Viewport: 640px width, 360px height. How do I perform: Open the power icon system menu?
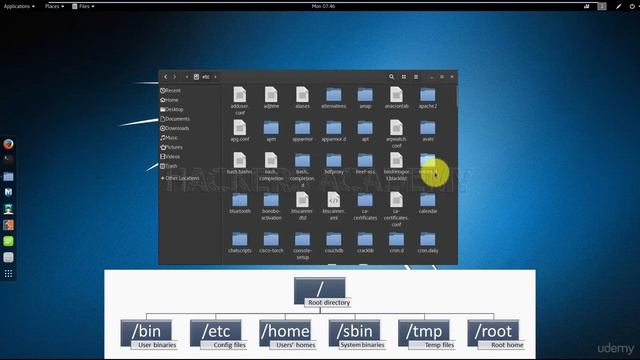point(632,6)
